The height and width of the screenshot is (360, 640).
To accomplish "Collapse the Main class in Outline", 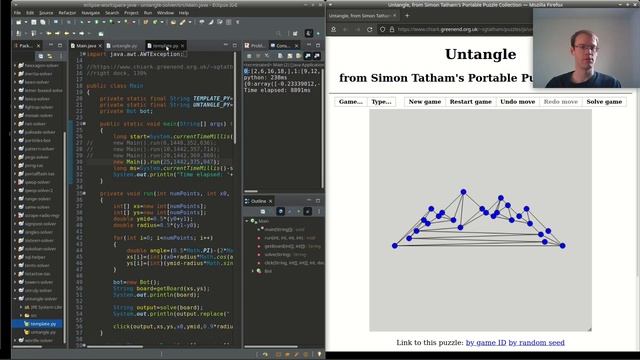I will tap(247, 221).
